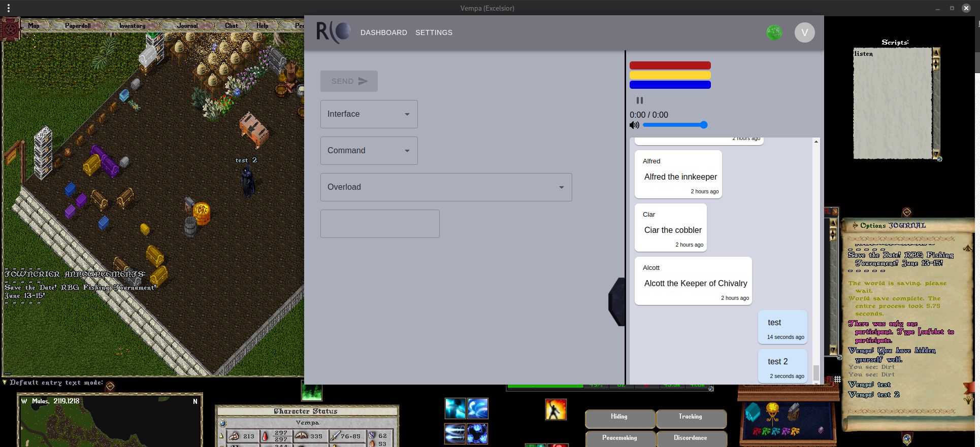Viewport: 980px width, 447px height.
Task: Click the Peacemaking skill button
Action: [x=619, y=438]
